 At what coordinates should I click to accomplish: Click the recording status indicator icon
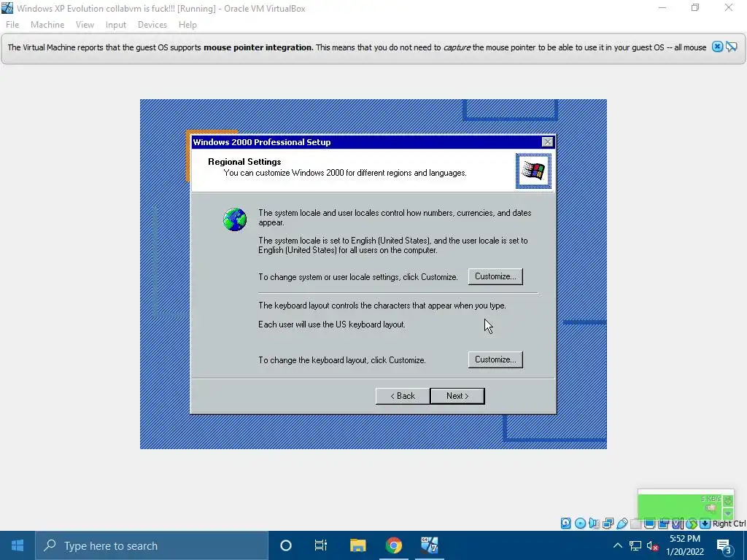click(x=663, y=524)
